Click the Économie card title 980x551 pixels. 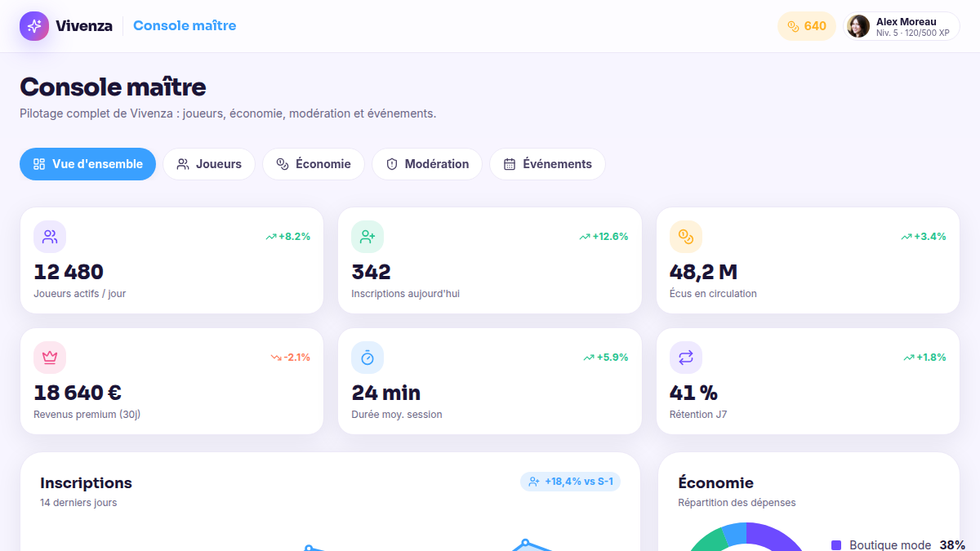coord(716,483)
